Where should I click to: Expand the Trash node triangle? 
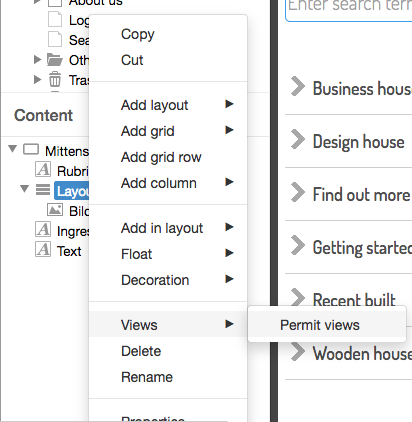tap(38, 80)
